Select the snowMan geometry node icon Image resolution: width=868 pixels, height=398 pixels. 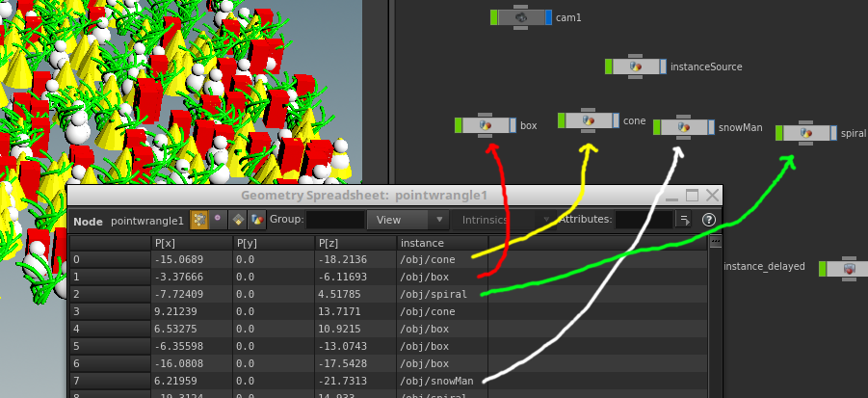click(684, 127)
